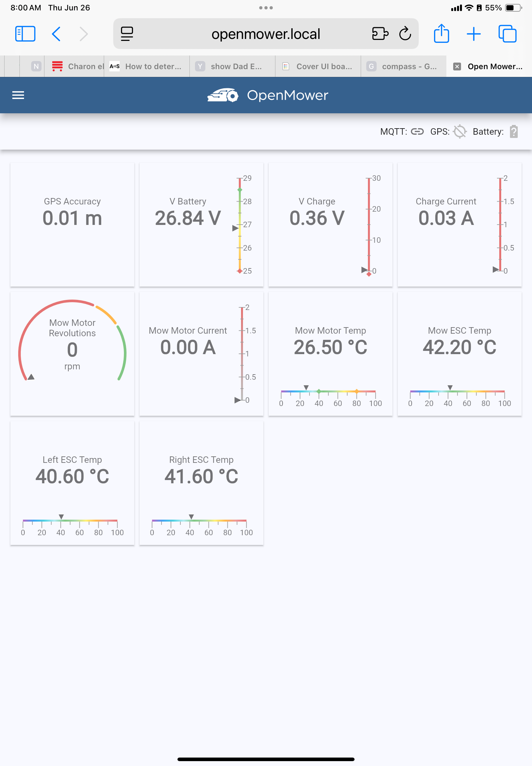Click the Mow Motor Temp horizontal scale
The width and height of the screenshot is (532, 766).
(x=330, y=396)
